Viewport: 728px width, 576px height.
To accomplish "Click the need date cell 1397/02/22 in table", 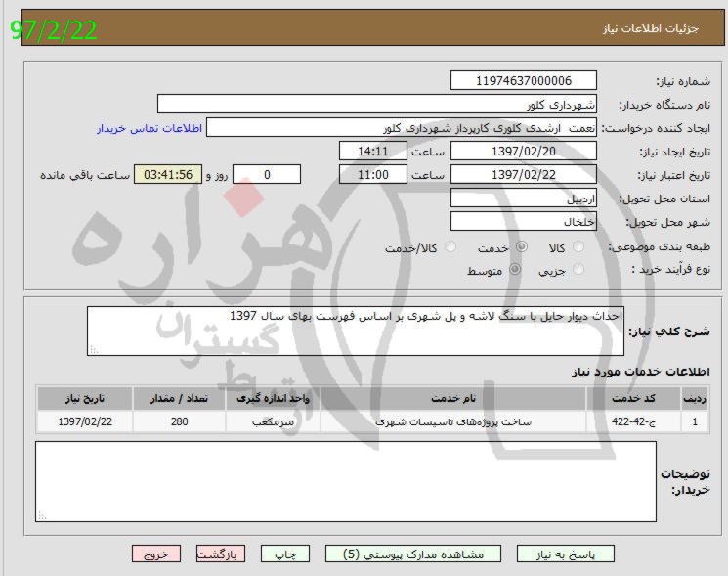I will point(85,421).
